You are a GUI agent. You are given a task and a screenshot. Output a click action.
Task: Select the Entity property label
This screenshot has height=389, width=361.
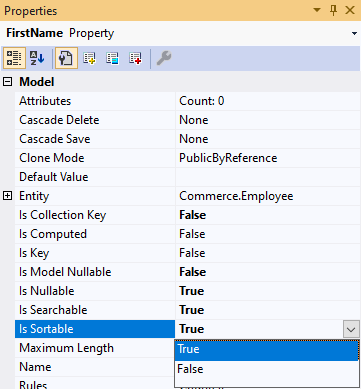click(x=34, y=196)
